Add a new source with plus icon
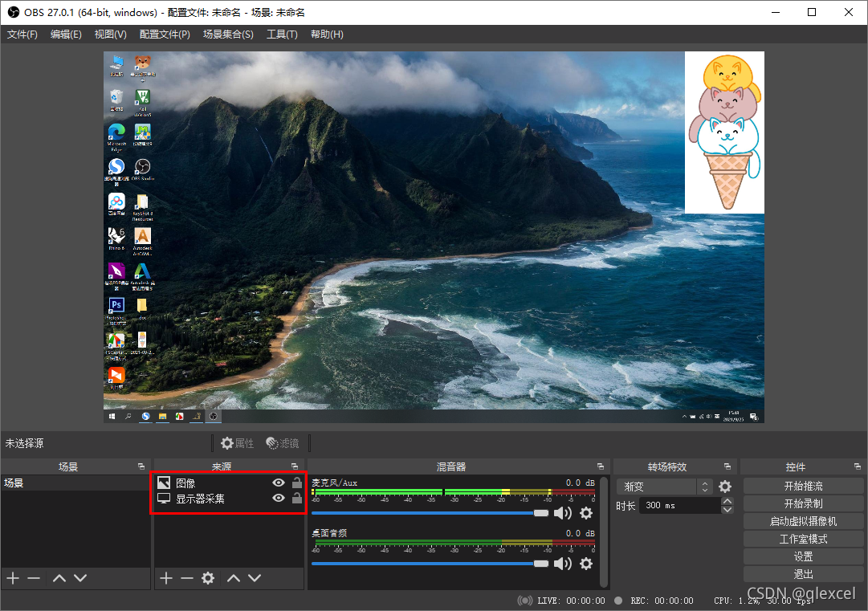 (166, 578)
